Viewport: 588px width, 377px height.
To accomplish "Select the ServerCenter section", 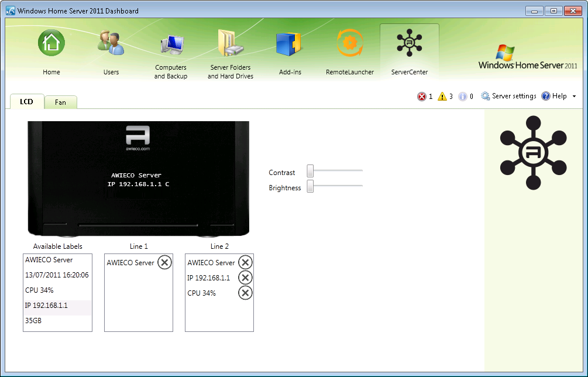I will [409, 53].
